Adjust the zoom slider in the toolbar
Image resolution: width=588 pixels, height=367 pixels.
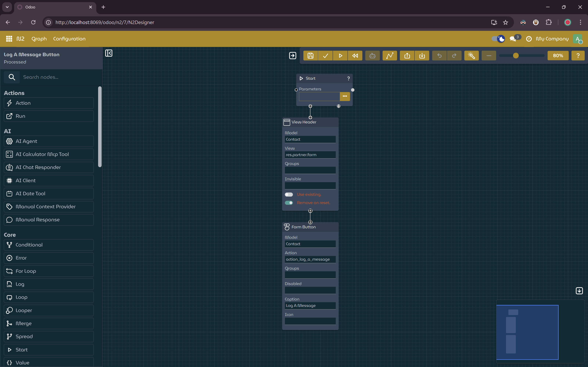point(516,56)
